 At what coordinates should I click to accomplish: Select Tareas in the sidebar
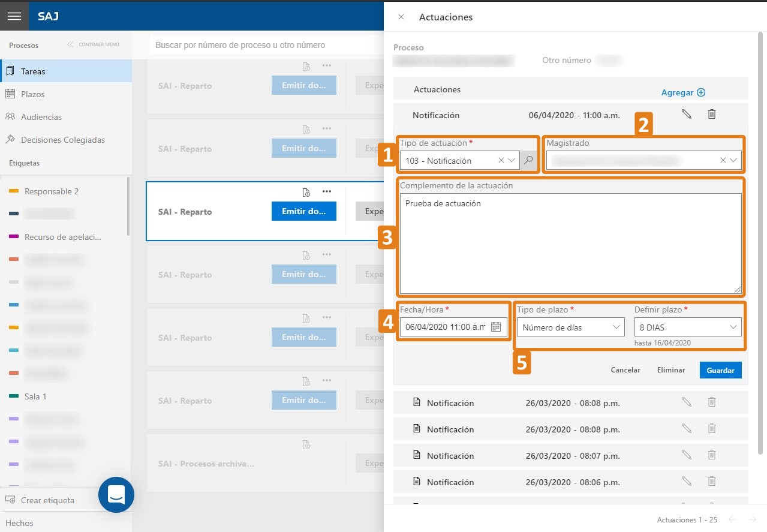(66, 71)
